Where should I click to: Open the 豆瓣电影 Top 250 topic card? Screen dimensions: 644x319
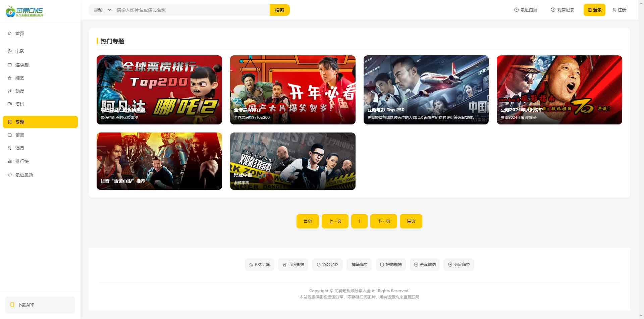click(x=426, y=90)
